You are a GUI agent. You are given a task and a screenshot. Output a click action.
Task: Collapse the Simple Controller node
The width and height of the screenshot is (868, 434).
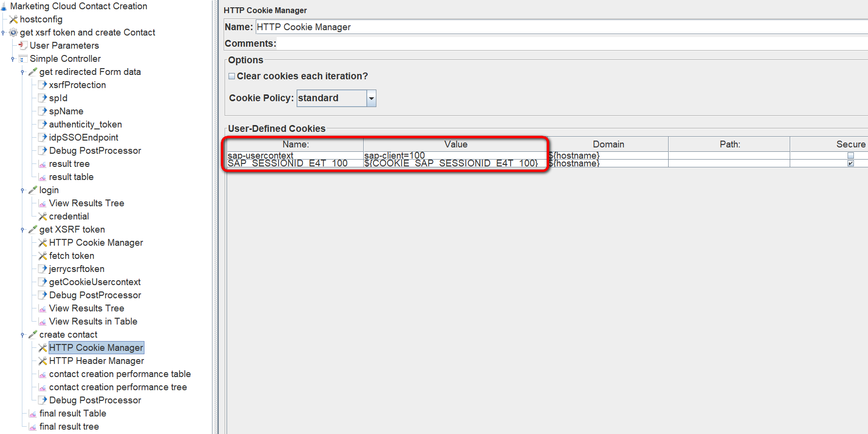click(13, 59)
